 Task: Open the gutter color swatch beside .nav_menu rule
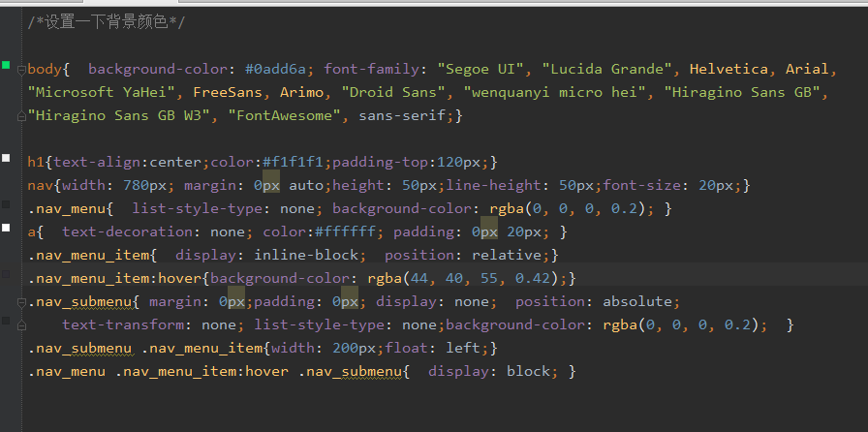[x=6, y=205]
